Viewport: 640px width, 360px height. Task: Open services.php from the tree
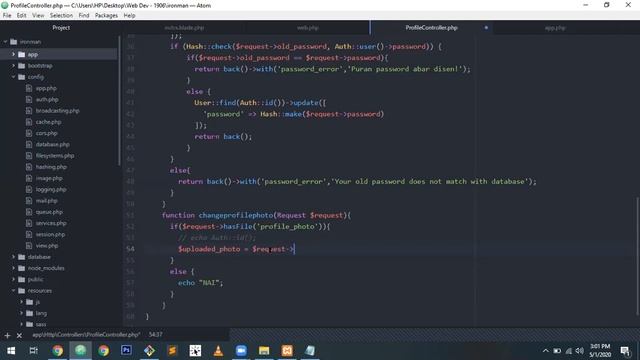51,223
